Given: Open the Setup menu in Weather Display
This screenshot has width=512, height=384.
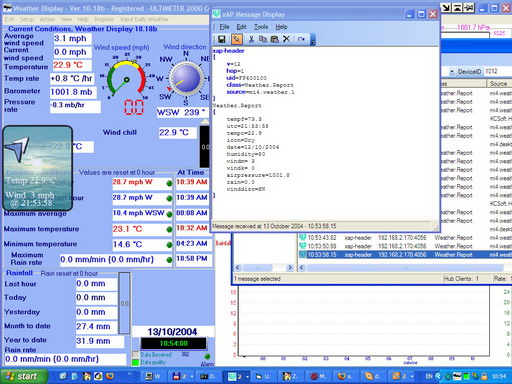Looking at the screenshot, I should (x=27, y=19).
